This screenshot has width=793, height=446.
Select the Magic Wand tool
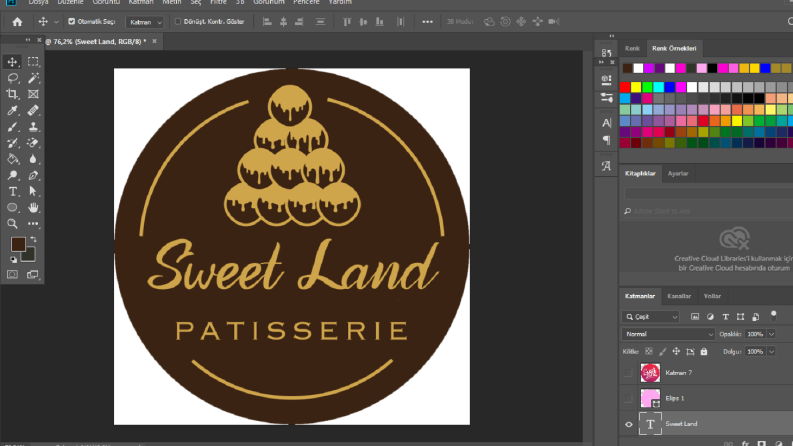(33, 78)
